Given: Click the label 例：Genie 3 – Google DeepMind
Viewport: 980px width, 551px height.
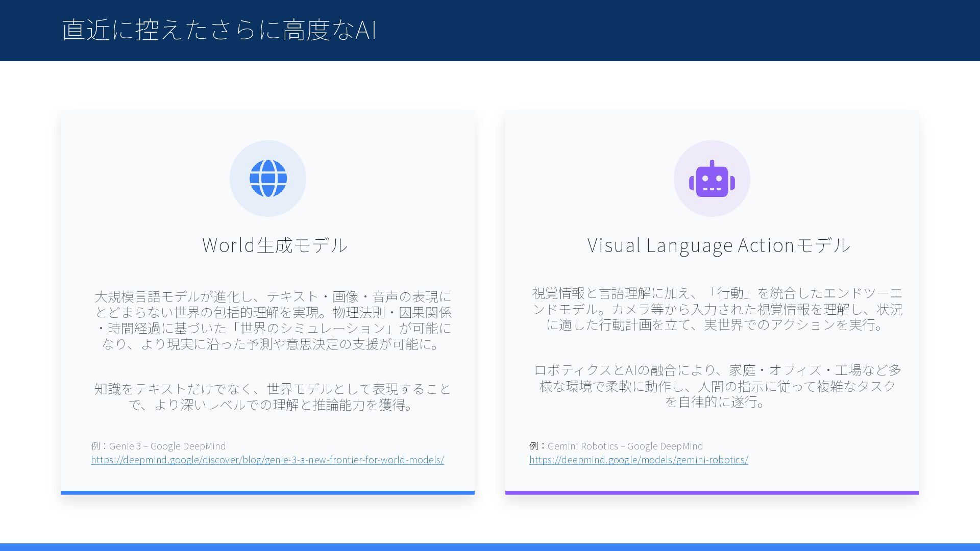Looking at the screenshot, I should pos(158,446).
